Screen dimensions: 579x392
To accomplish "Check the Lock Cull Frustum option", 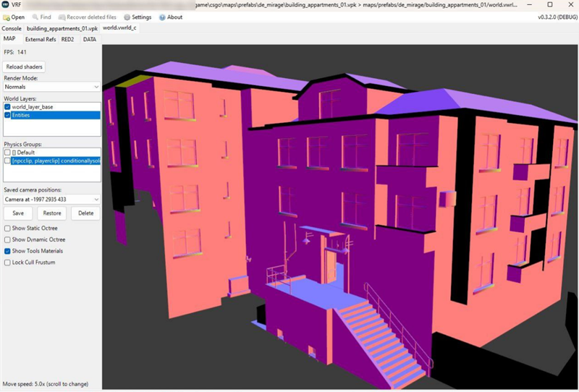I will pos(7,263).
